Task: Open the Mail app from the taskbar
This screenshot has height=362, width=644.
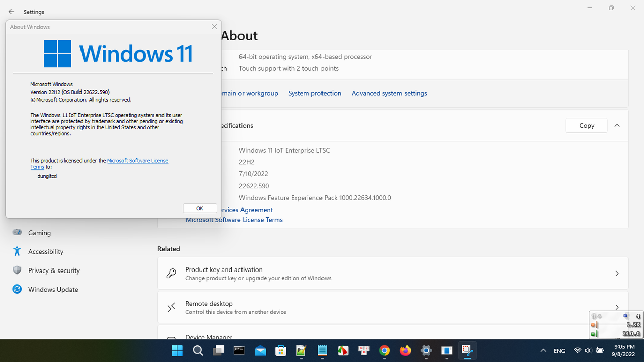Action: click(260, 350)
